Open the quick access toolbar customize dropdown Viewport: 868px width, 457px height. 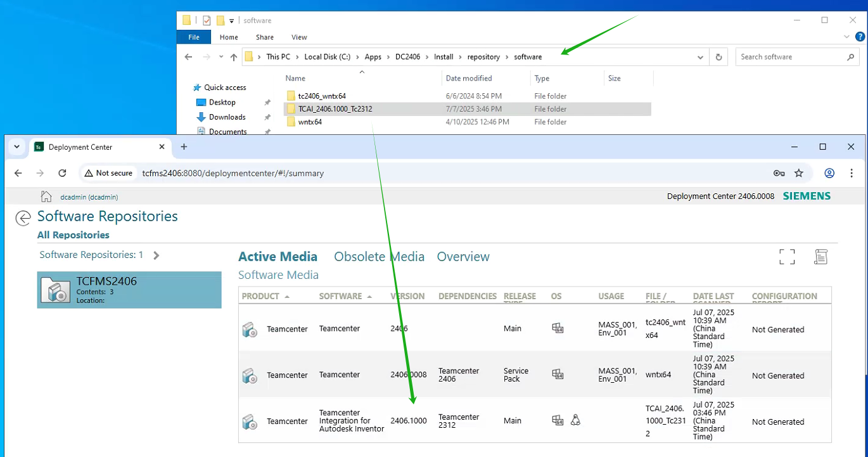[x=232, y=21]
